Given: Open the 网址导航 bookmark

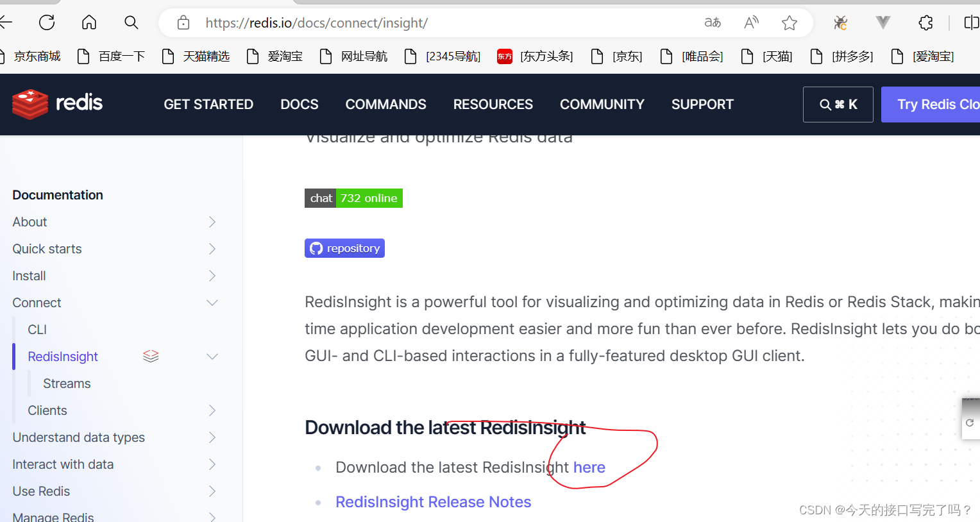Looking at the screenshot, I should pyautogui.click(x=353, y=56).
